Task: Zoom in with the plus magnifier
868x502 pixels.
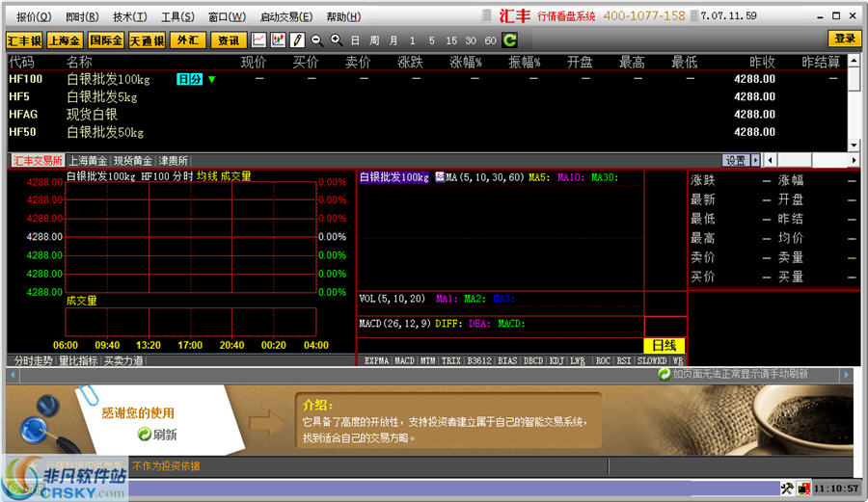Action: [336, 40]
